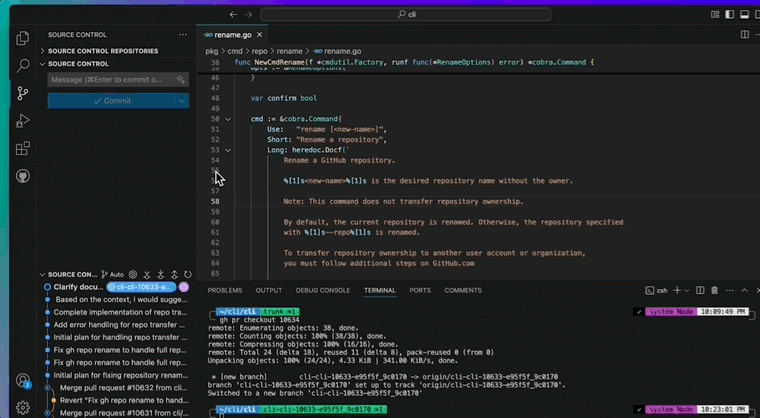Click the Push icon in graph header
This screenshot has width=760, height=418.
[x=174, y=274]
